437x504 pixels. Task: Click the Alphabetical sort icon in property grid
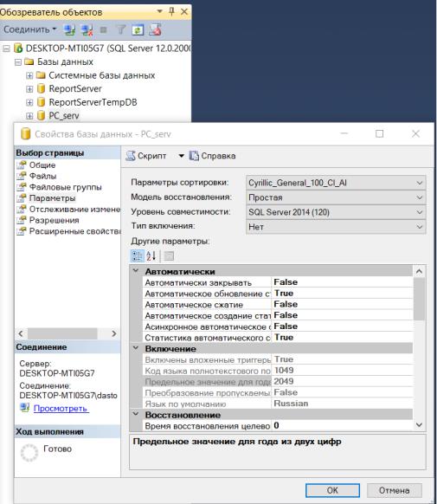tap(151, 256)
